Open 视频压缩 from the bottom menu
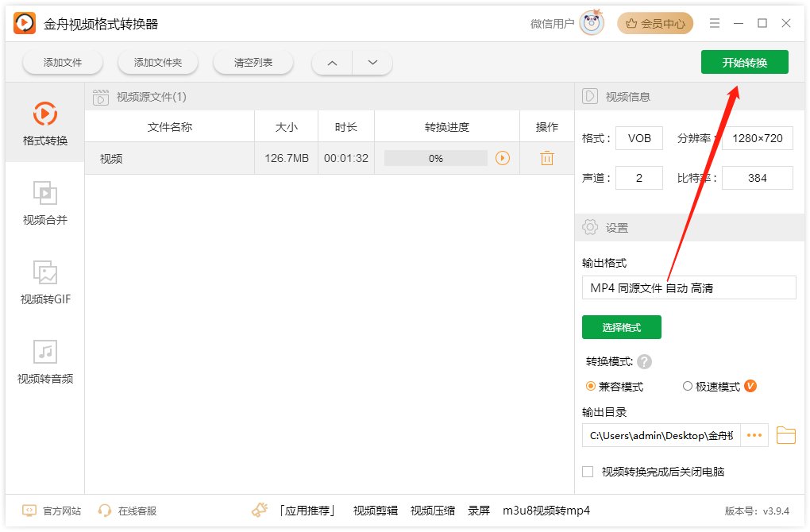Viewport: 810px width, 532px height. click(x=432, y=511)
